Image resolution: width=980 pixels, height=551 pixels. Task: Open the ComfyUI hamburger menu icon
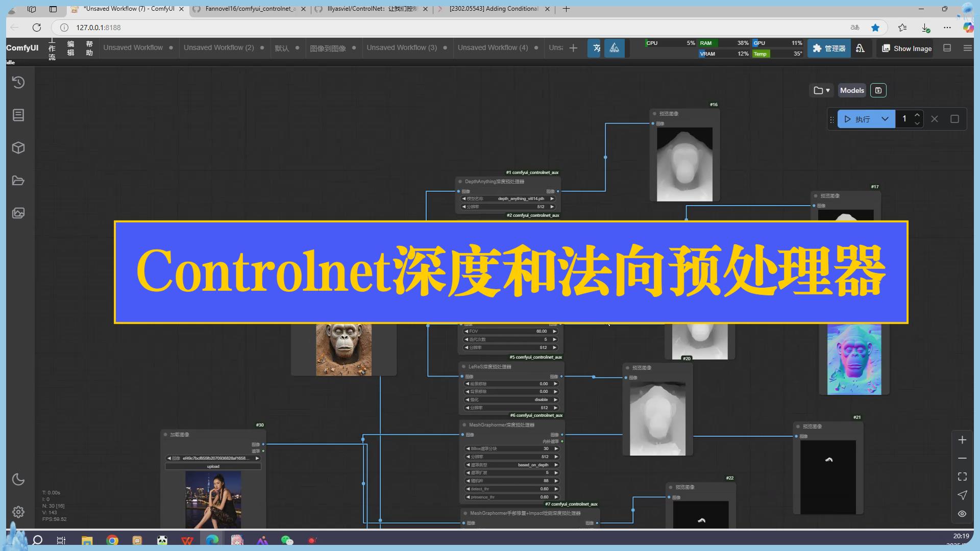click(x=967, y=48)
